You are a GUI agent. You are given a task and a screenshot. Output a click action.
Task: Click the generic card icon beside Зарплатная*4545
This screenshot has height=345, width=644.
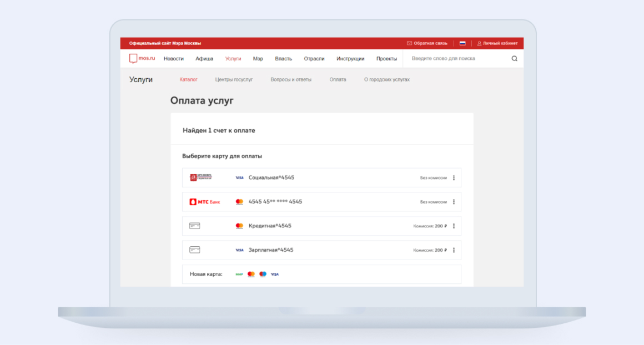click(195, 250)
